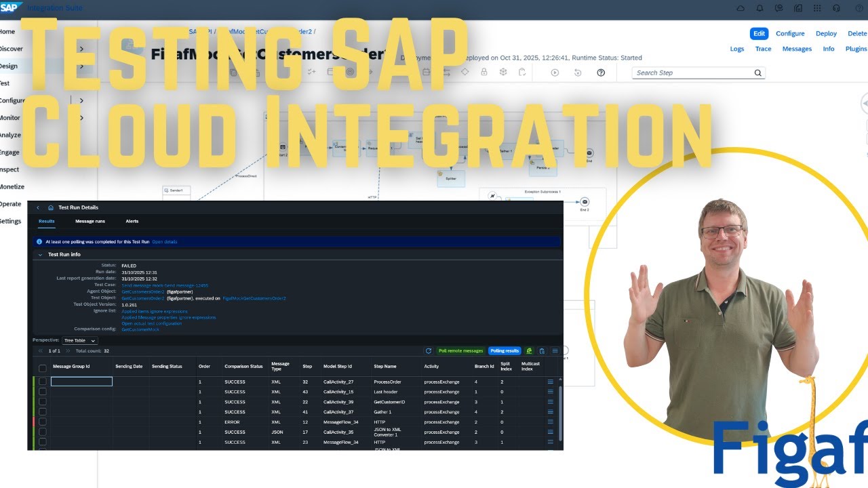Click the home icon in Test Run Details
This screenshot has height=488, width=868.
(x=51, y=207)
